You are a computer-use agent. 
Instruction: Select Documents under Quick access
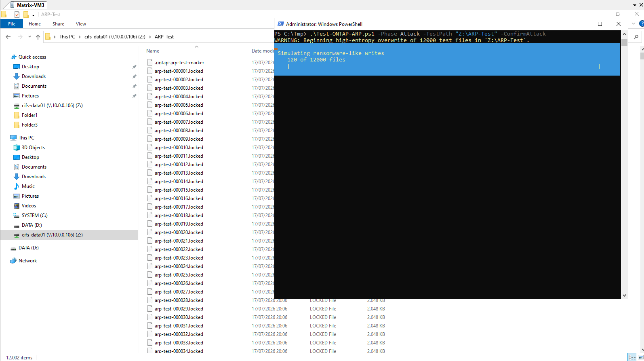[x=34, y=86]
